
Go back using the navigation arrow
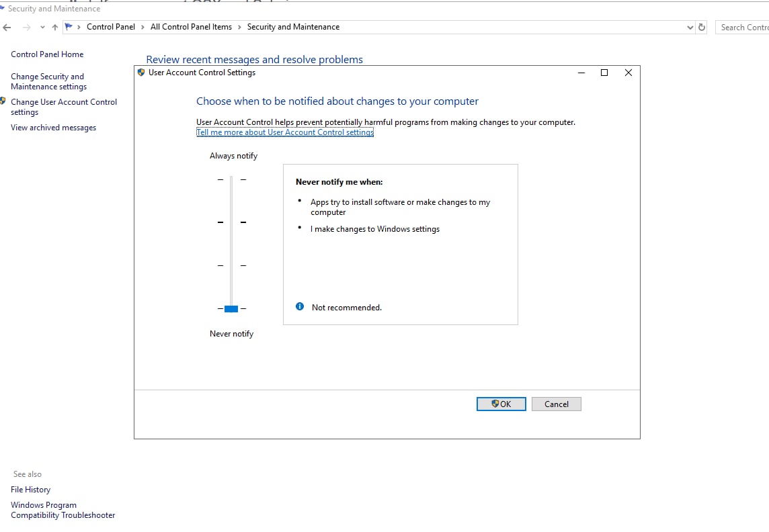7,28
